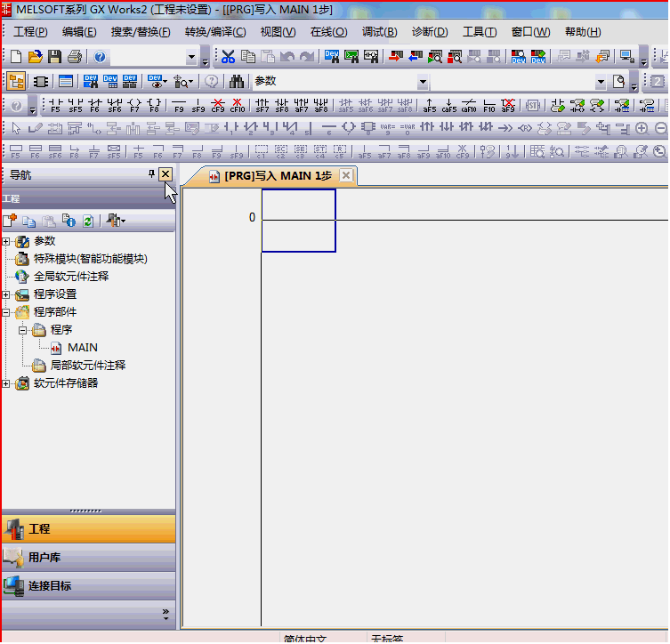Image resolution: width=670 pixels, height=644 pixels.
Task: Click the Open project folder icon
Action: click(x=35, y=57)
